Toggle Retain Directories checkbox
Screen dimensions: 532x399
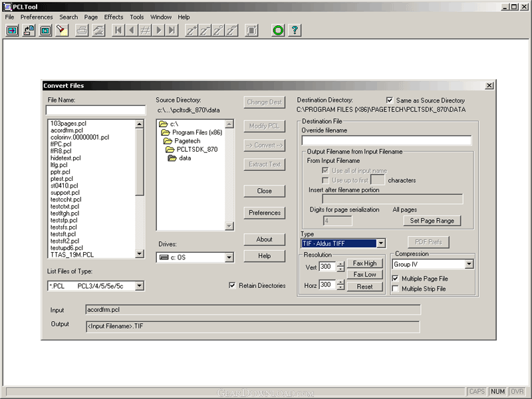(232, 285)
